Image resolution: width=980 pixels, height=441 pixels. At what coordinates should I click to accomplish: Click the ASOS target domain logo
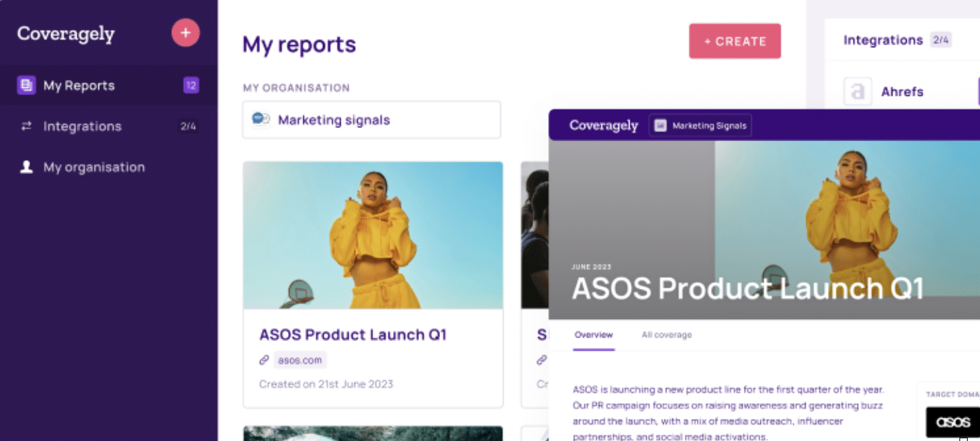pyautogui.click(x=953, y=421)
